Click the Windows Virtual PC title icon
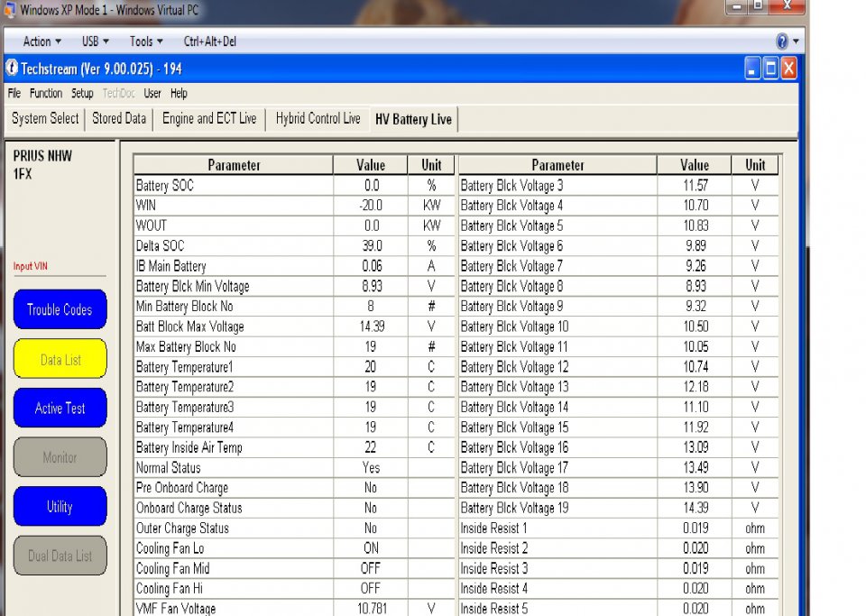 point(9,9)
